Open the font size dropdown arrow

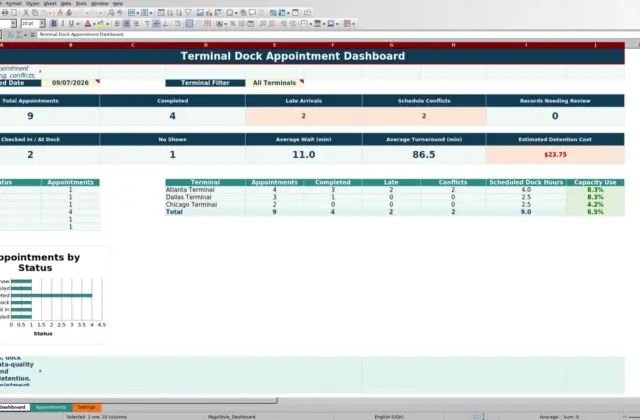click(42, 24)
